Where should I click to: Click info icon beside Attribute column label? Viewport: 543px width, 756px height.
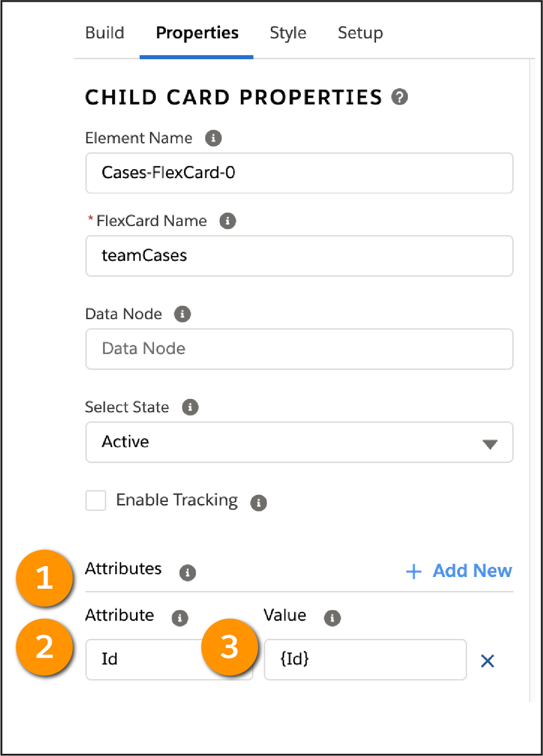click(179, 618)
